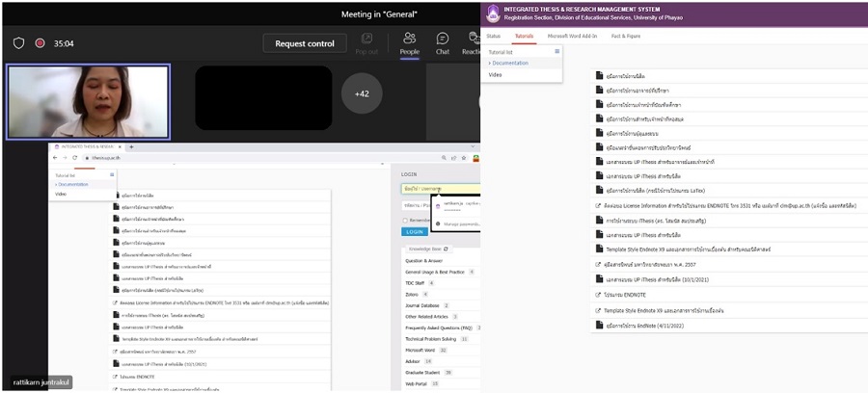Click external-link icon beside พ.ศ. 2557 row
This screenshot has width=868, height=393.
click(598, 264)
